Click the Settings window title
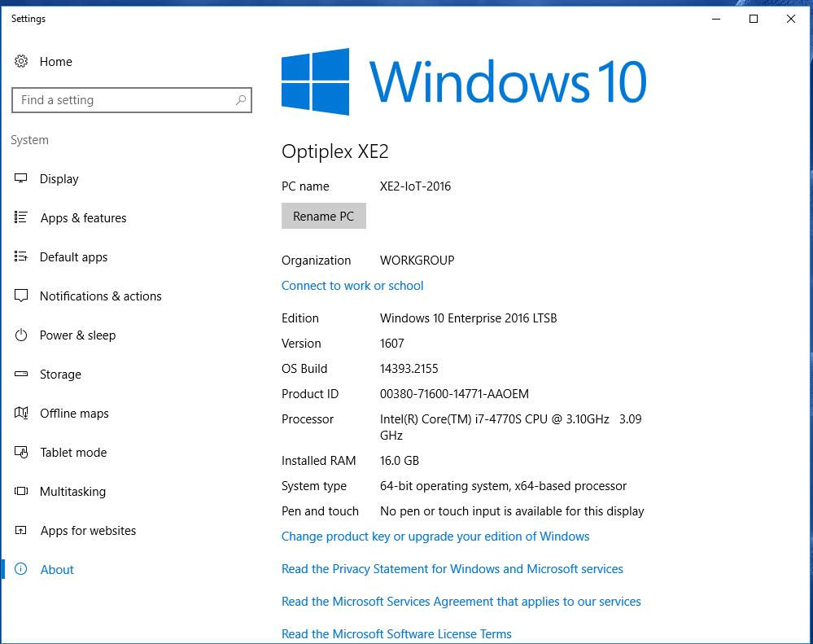The image size is (813, 644). (x=28, y=19)
